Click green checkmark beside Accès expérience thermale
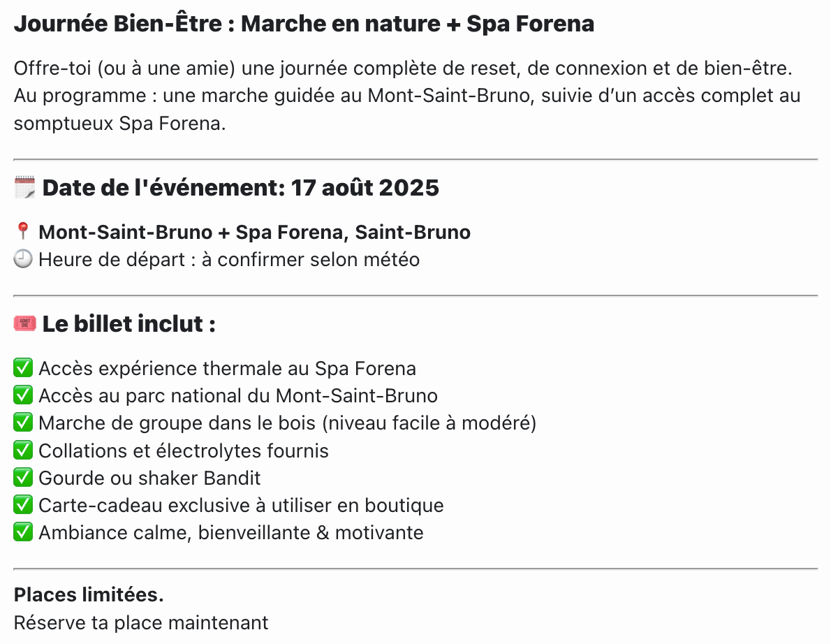 (x=23, y=368)
